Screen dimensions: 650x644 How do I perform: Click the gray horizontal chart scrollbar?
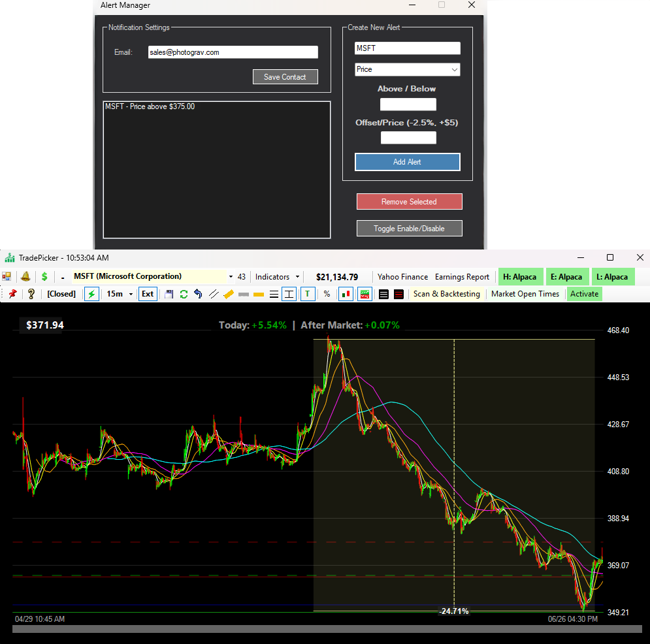pos(327,629)
